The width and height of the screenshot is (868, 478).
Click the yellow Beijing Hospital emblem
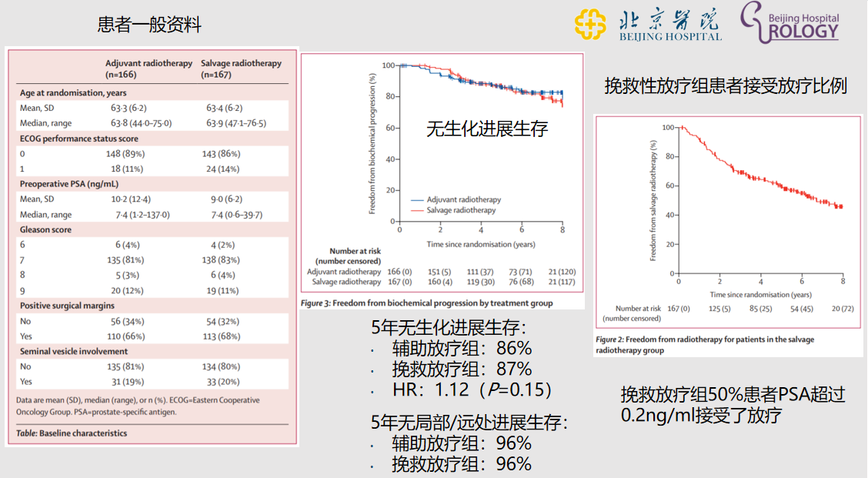591,25
